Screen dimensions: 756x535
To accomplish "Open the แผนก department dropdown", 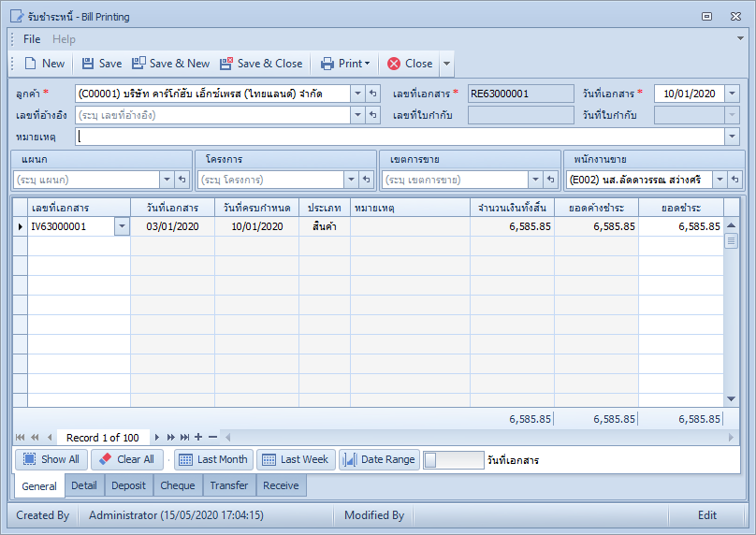I will 167,180.
